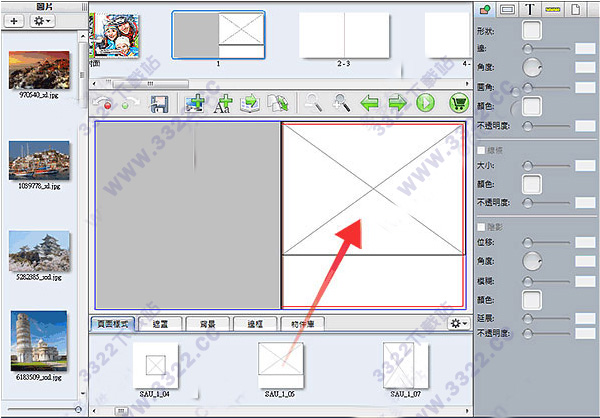Adjust the 位移 shadow offset slider
This screenshot has width=600, height=418.
click(546, 242)
